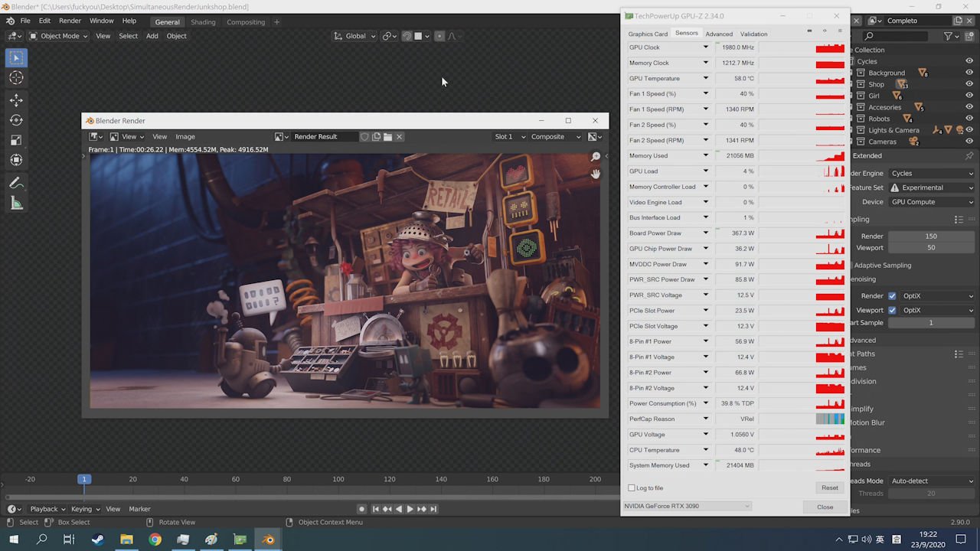Screen dimensions: 980x551
Task: Open the GPU Compute device dropdown
Action: 933,202
